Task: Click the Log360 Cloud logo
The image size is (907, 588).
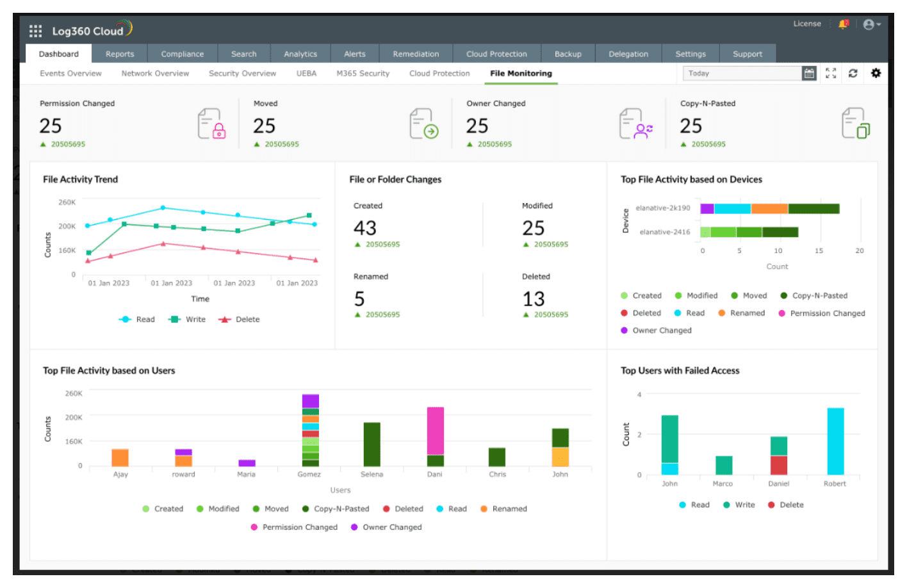Action: point(92,30)
